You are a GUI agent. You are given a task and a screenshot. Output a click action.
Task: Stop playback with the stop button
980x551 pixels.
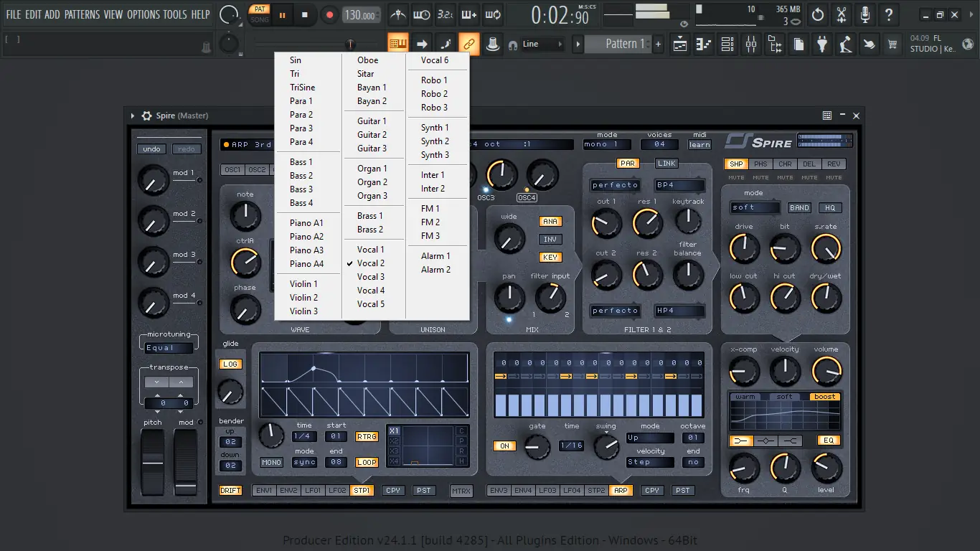coord(304,14)
